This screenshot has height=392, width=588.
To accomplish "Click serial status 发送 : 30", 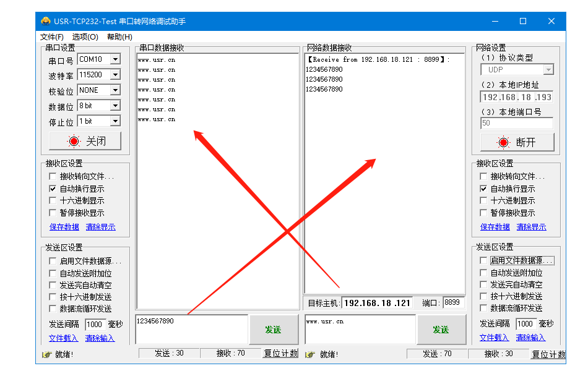I will pos(169,353).
